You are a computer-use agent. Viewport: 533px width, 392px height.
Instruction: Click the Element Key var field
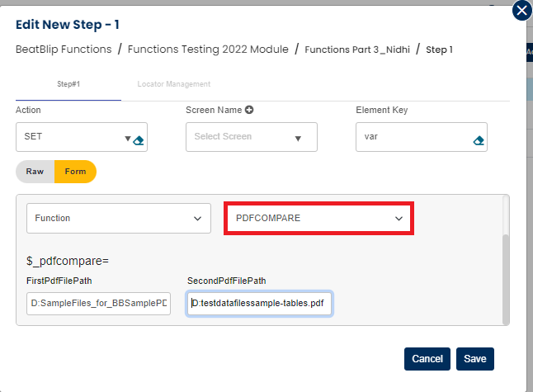click(x=411, y=138)
